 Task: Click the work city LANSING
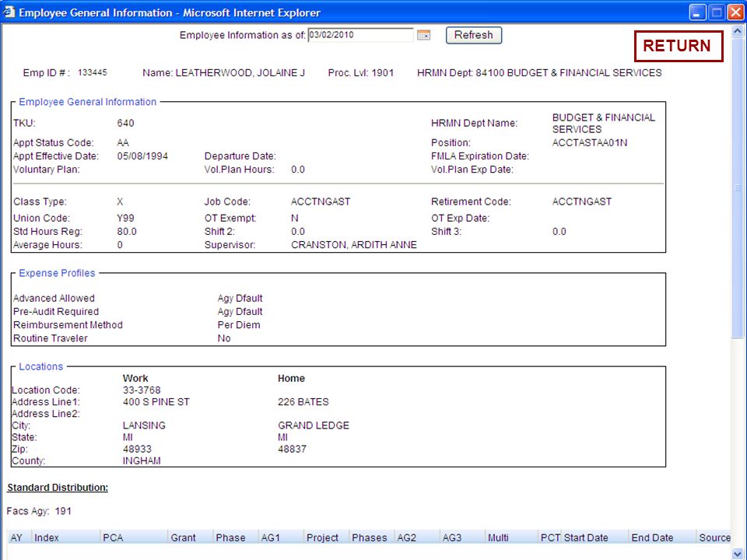click(144, 425)
